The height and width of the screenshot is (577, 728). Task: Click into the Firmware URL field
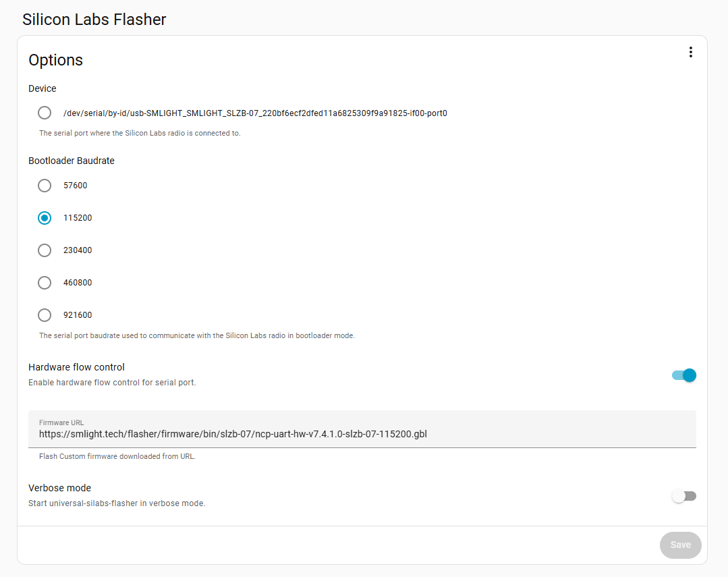click(362, 433)
